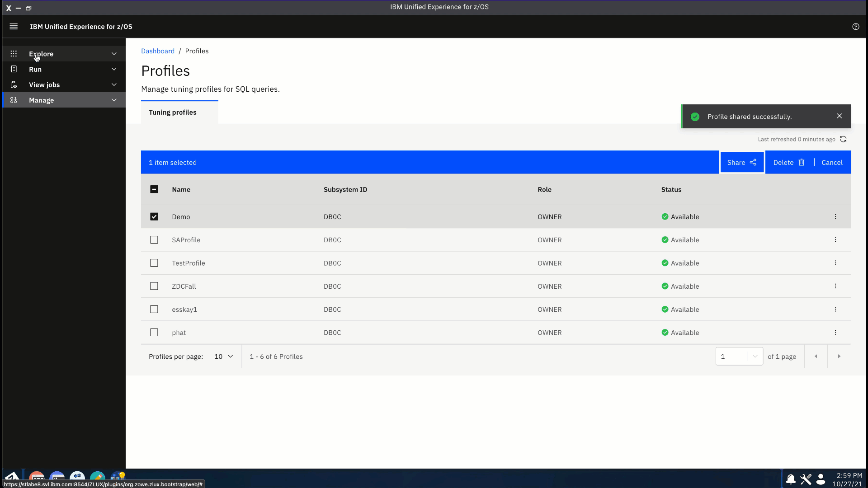The height and width of the screenshot is (488, 868).
Task: Open the page number select dropdown
Action: [x=739, y=357]
